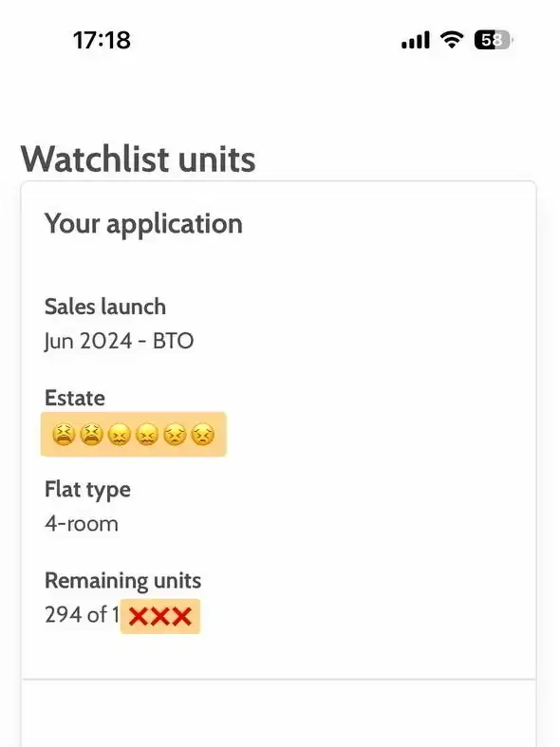Image resolution: width=560 pixels, height=747 pixels.
Task: Tap the cellular signal strength icon
Action: (x=415, y=40)
